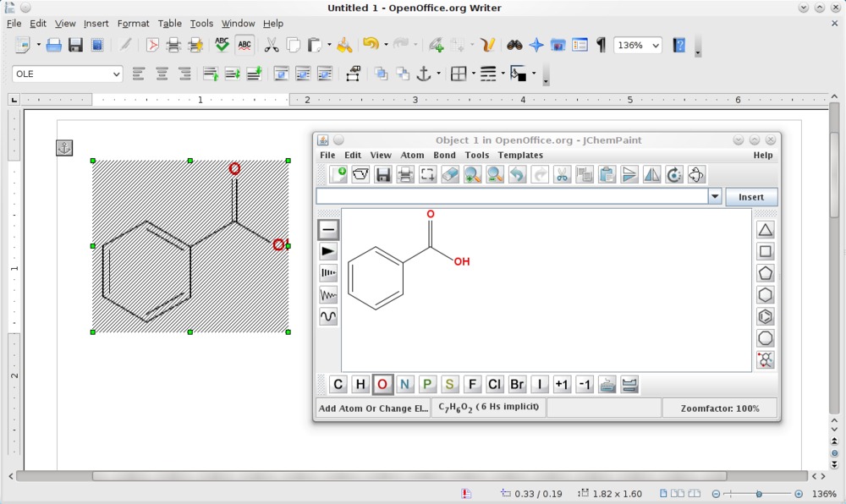Click the JChemPaint zoom in magnifier

click(x=472, y=174)
